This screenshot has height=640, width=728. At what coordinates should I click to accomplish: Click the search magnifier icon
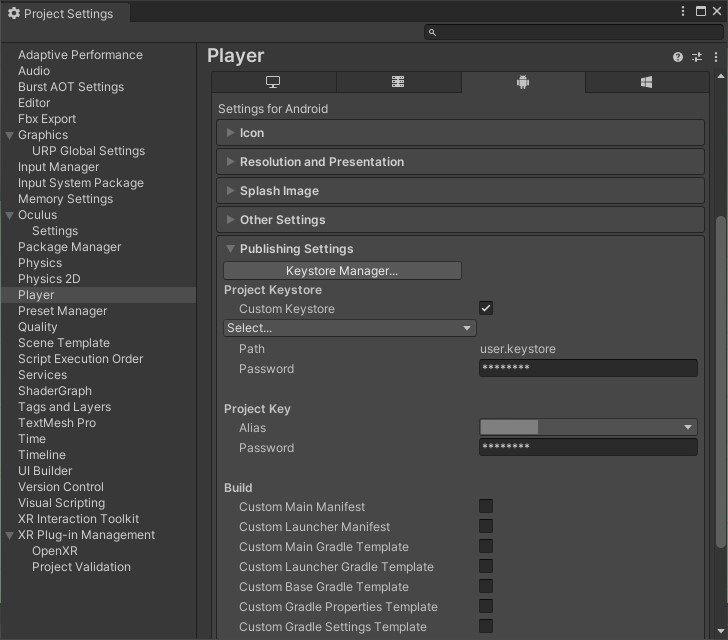[432, 33]
